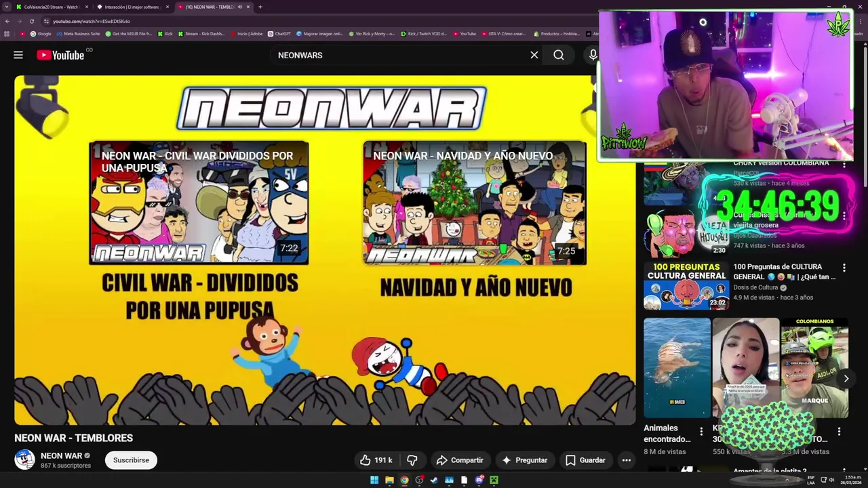The width and height of the screenshot is (868, 488).
Task: Close the ColValencia20 Stream tab
Action: [87, 7]
